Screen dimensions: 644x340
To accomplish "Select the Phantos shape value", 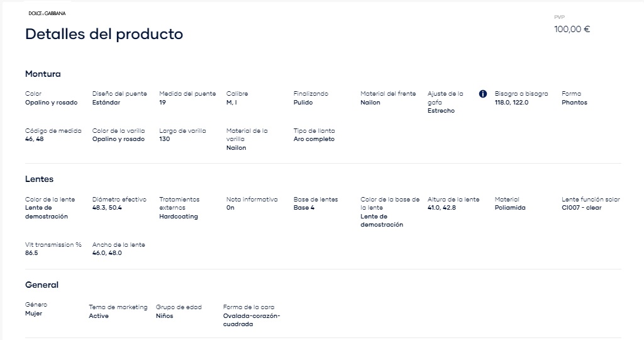I will 574,103.
